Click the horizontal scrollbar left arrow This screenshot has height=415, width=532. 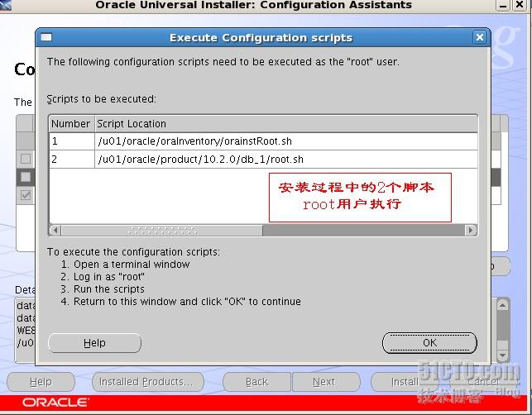click(55, 230)
